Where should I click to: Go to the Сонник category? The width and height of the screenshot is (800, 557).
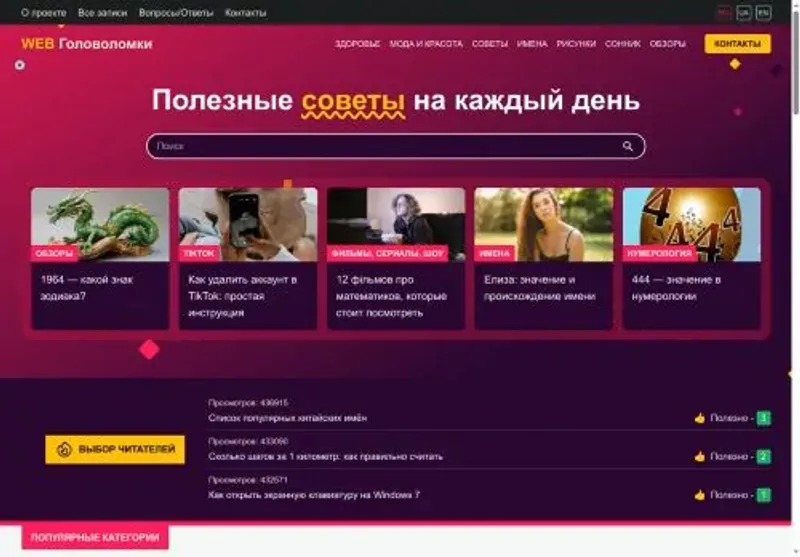point(622,44)
